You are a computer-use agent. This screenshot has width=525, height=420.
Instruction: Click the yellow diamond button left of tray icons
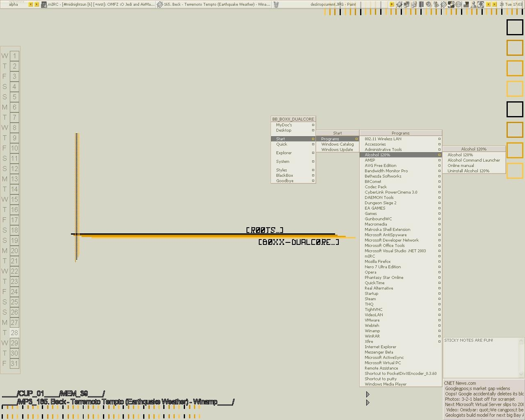pos(392,5)
